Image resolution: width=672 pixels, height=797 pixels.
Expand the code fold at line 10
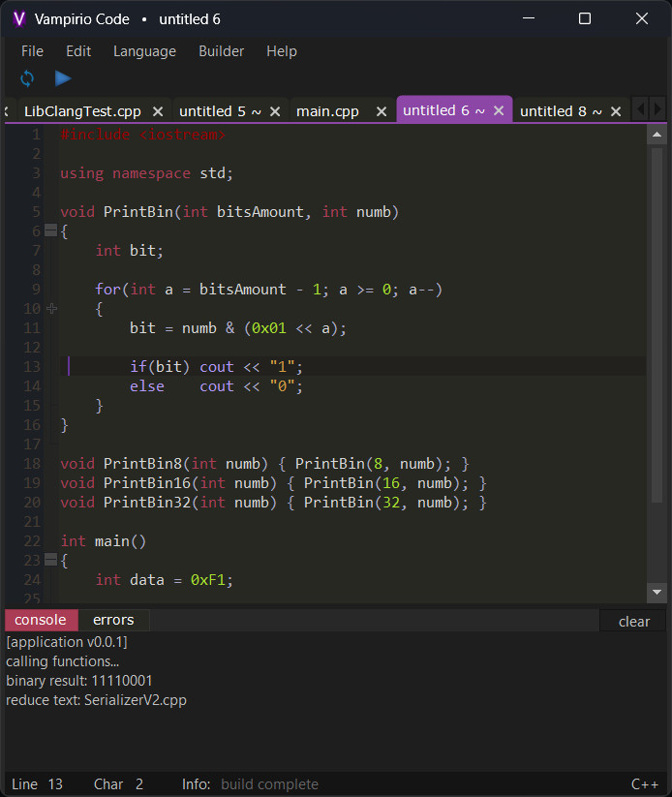(52, 309)
